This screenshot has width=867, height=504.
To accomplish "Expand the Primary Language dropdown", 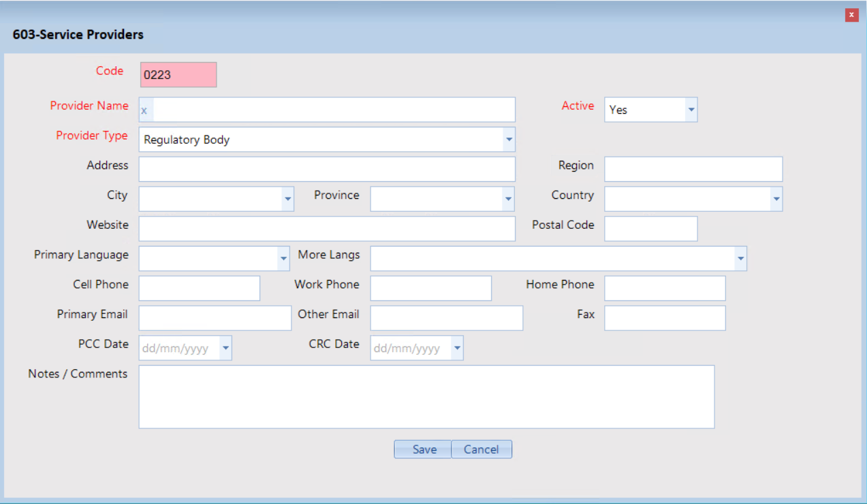I will tap(283, 259).
